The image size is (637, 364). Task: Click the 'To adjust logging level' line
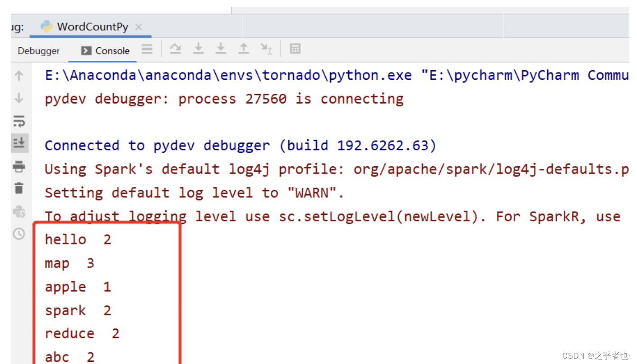[x=332, y=216]
